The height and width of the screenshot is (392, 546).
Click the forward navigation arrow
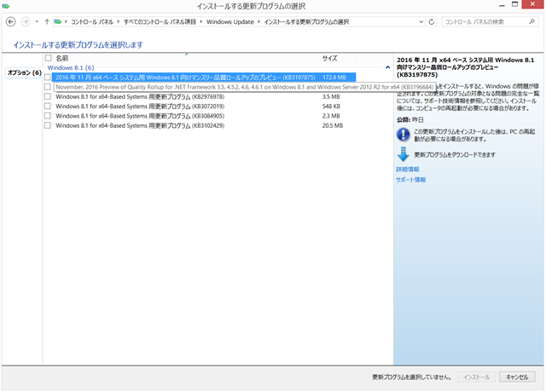26,21
